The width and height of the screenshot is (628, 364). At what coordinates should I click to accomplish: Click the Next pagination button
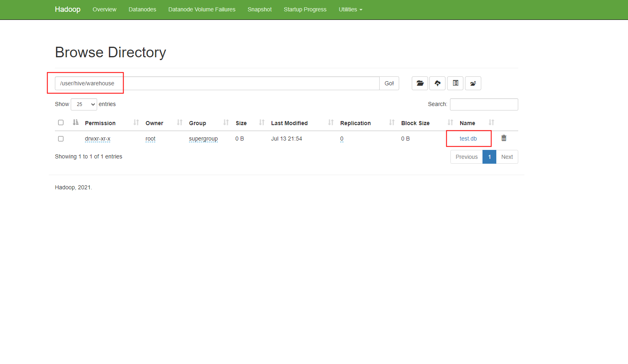(507, 157)
